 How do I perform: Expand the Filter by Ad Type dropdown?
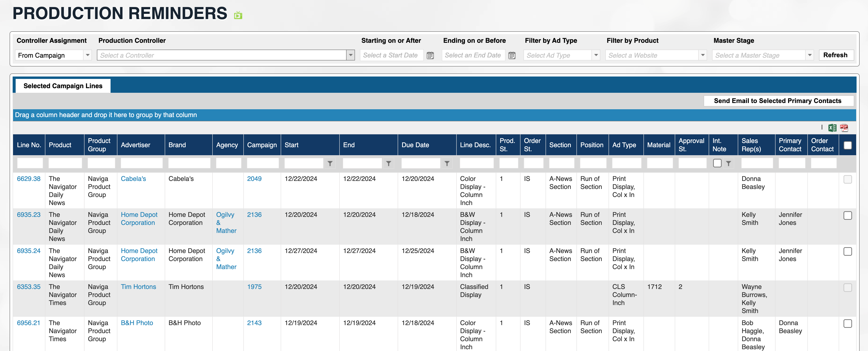[596, 55]
